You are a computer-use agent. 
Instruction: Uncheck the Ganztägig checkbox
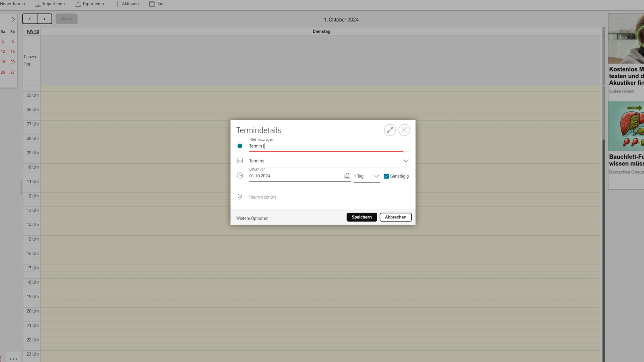[x=386, y=176]
